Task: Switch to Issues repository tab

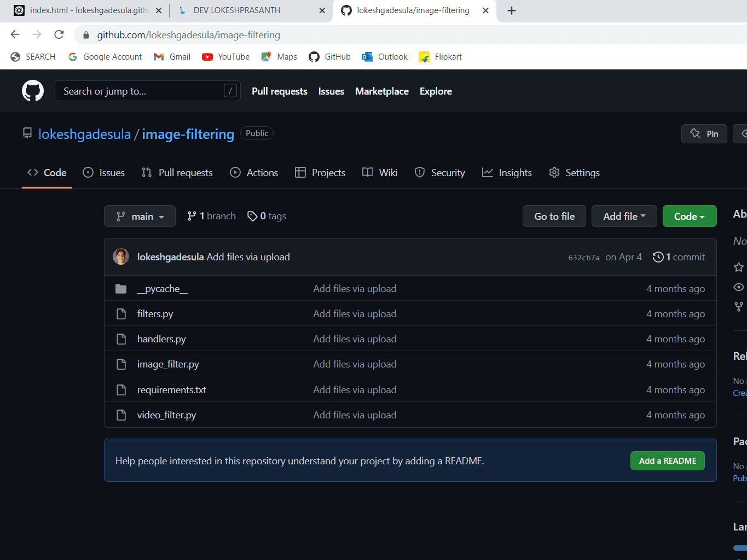Action: (103, 172)
